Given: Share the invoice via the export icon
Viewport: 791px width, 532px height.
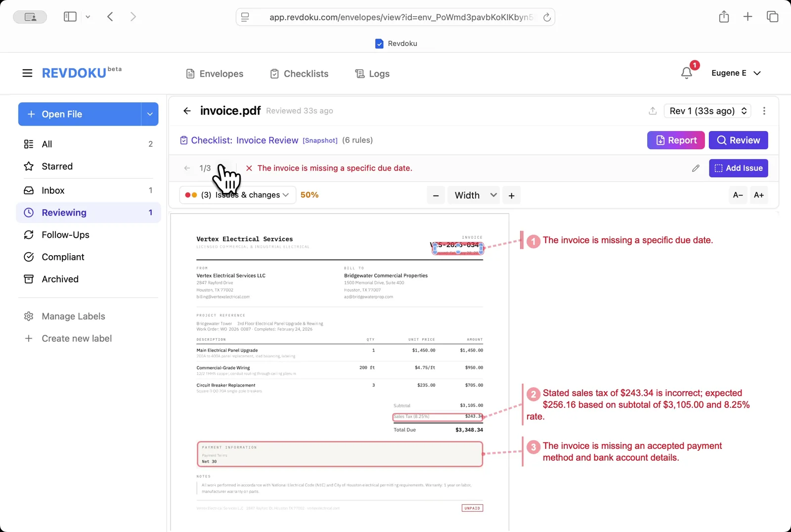Looking at the screenshot, I should point(652,111).
